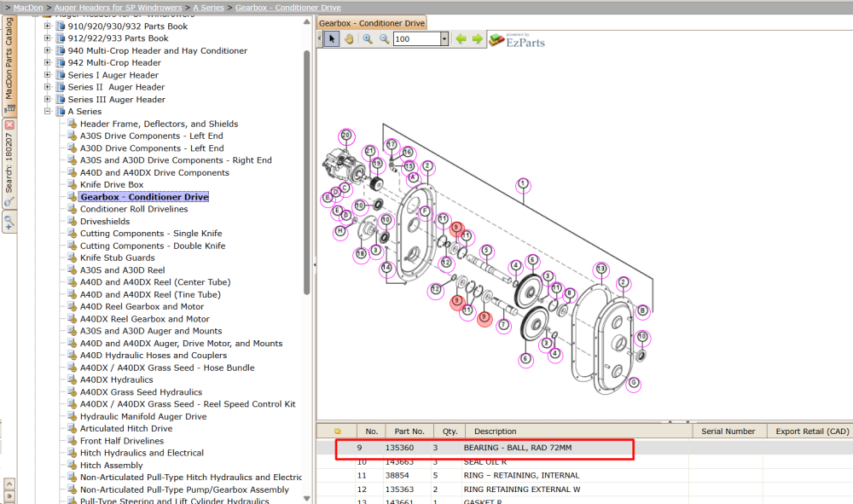The width and height of the screenshot is (853, 504).
Task: Open Articulated Hitch Drive in the tree
Action: pos(126,428)
